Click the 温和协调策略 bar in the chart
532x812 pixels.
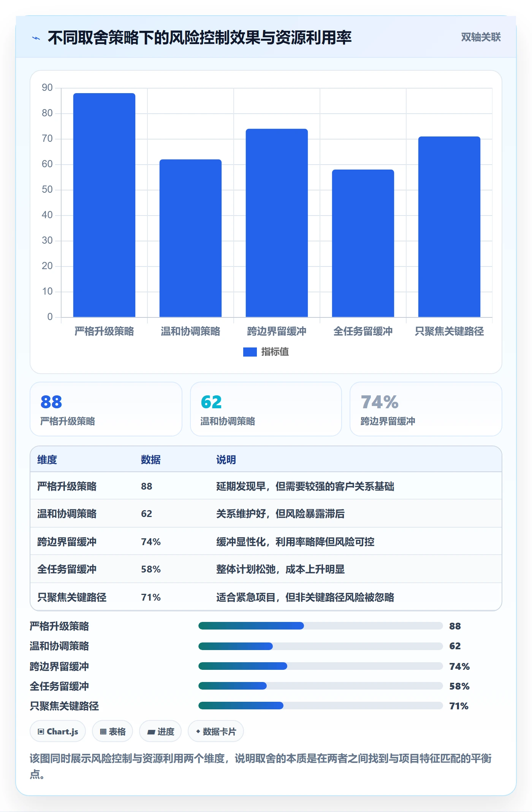[190, 238]
